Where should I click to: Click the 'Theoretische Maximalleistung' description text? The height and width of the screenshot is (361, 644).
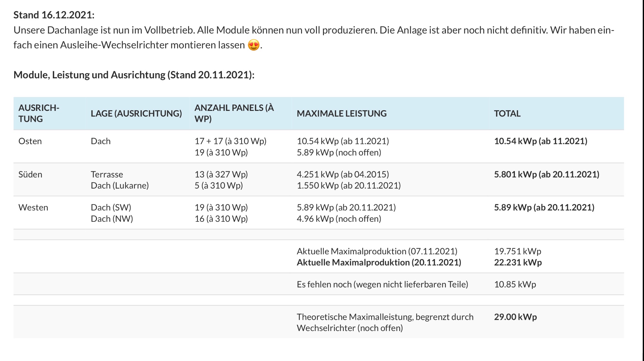(385, 317)
